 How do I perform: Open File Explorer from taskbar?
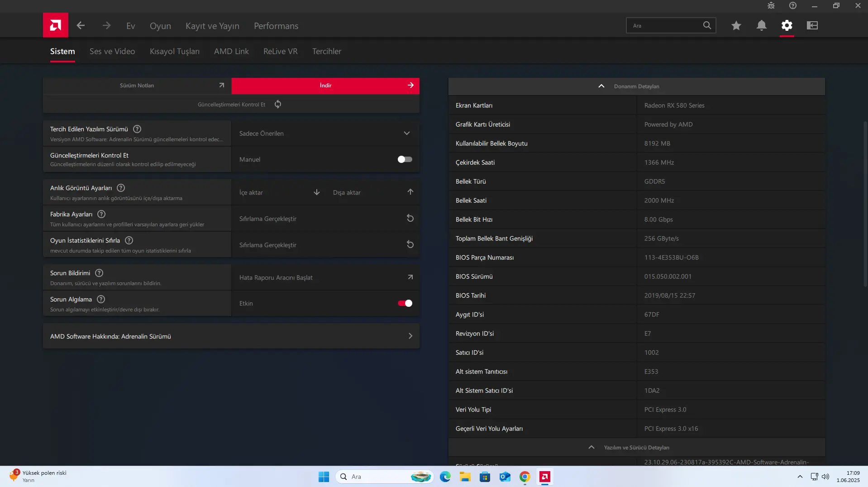click(465, 477)
